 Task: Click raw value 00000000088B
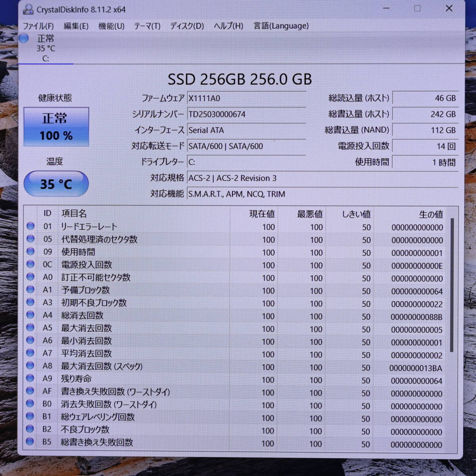tap(416, 317)
